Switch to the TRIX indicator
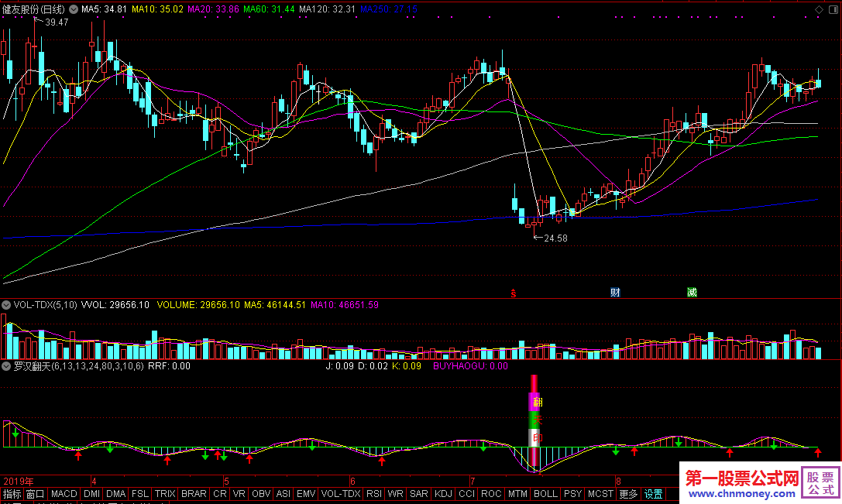 165,494
